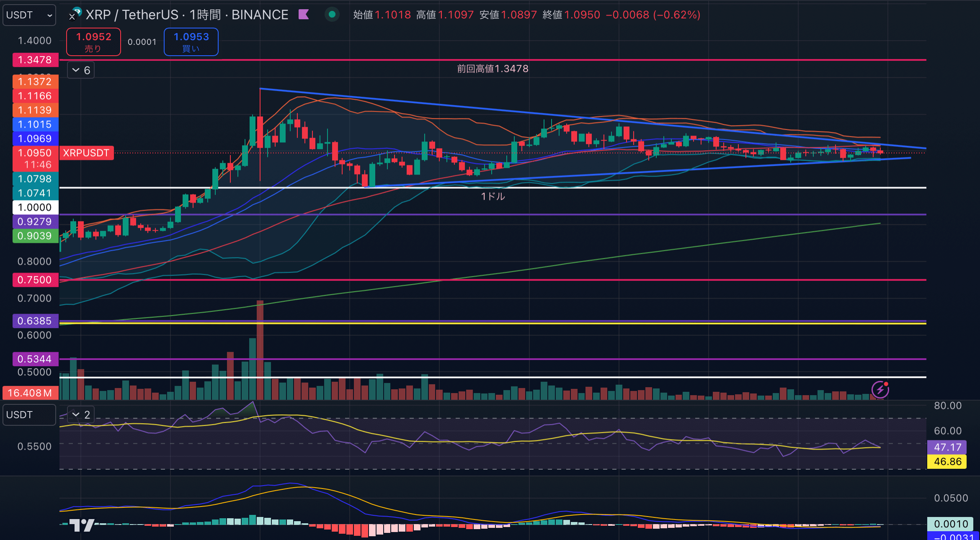Click the white 1.0000 price label
This screenshot has height=540, width=980.
[35, 207]
